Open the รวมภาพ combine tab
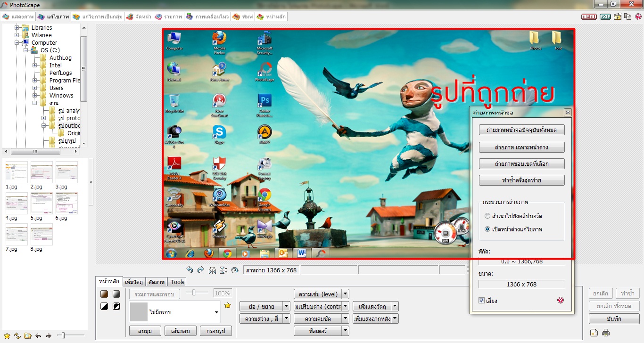644x343 pixels. 168,16
